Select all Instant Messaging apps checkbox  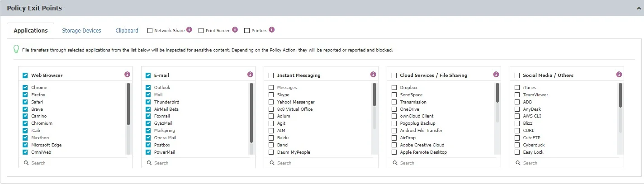tap(271, 75)
